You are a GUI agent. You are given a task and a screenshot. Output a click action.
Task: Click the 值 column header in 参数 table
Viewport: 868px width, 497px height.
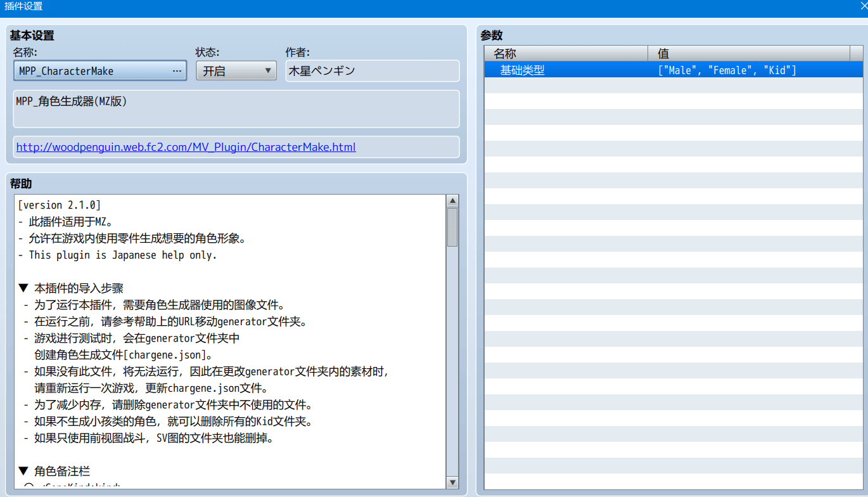coord(749,54)
